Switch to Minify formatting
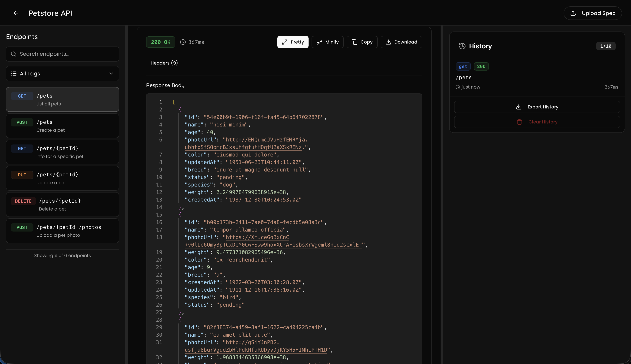Viewport: 631px width, 364px height. 328,42
